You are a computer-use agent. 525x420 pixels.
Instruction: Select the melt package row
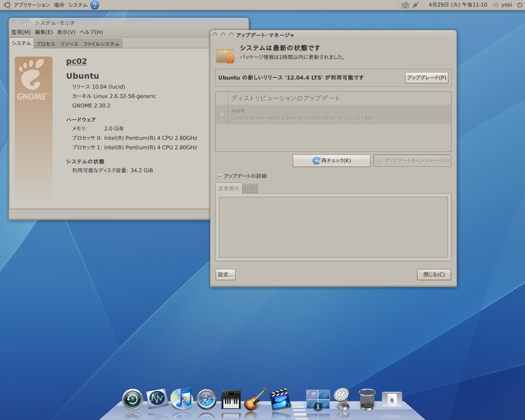coord(333,114)
